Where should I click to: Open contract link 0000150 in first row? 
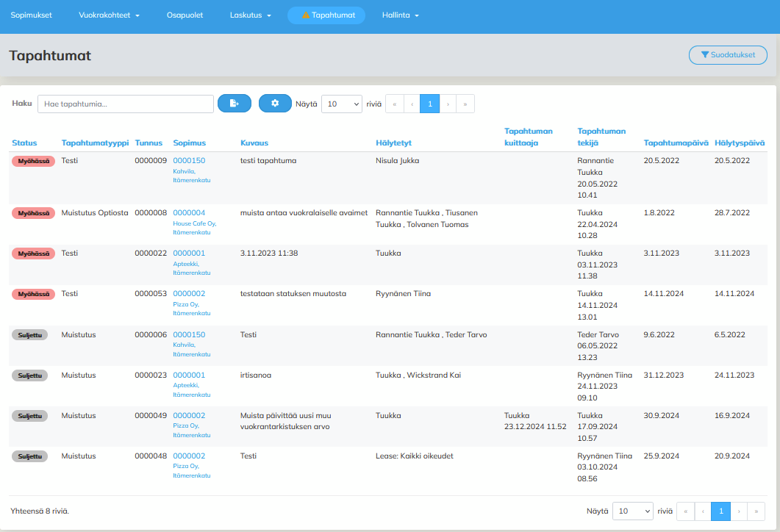point(189,160)
